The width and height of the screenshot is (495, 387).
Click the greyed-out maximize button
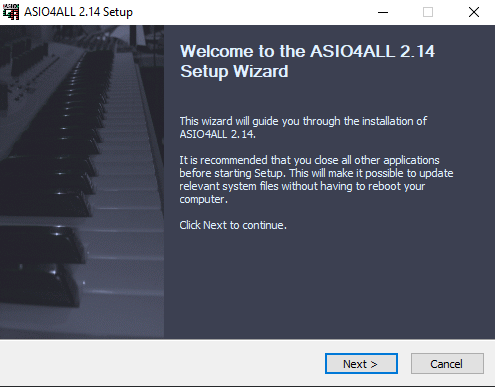coord(428,12)
